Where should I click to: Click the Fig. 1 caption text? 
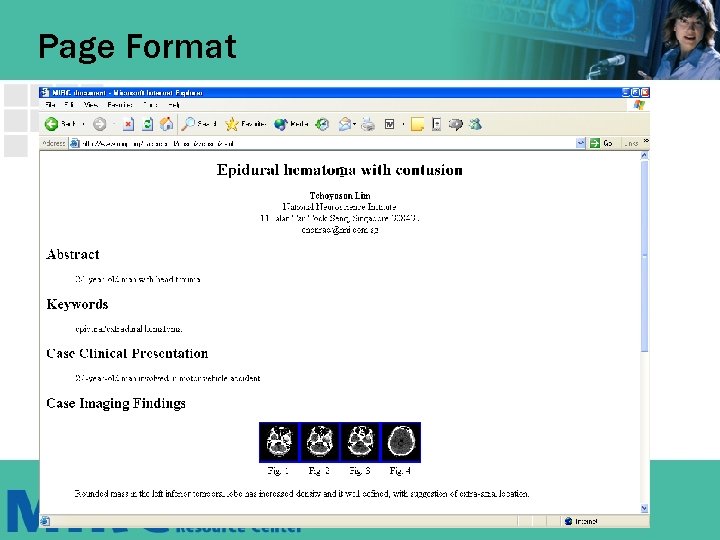[278, 471]
